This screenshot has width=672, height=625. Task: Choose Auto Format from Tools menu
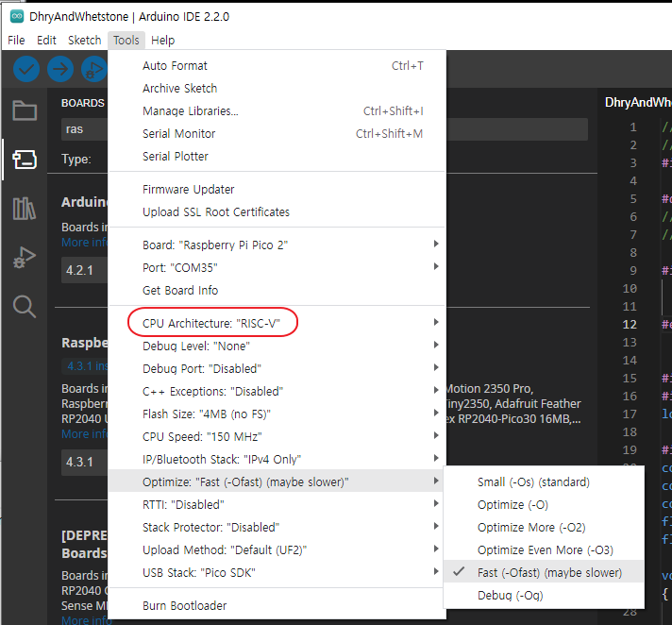[x=277, y=66]
